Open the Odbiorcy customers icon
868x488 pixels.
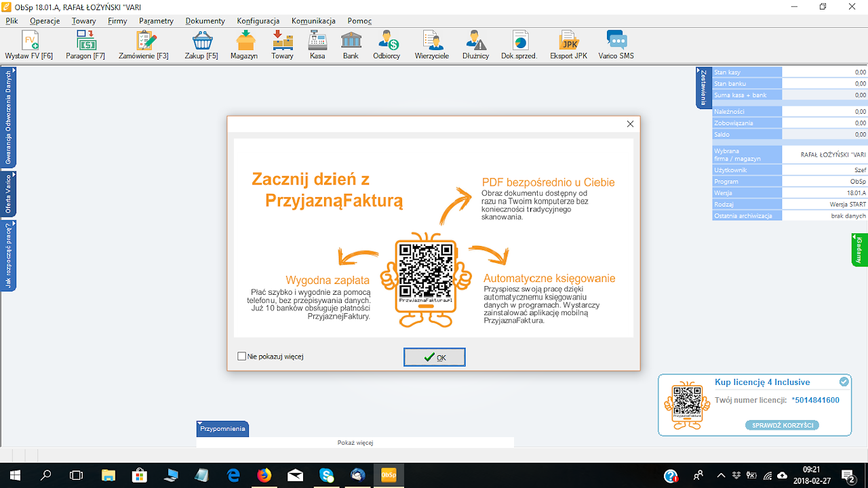click(x=387, y=45)
